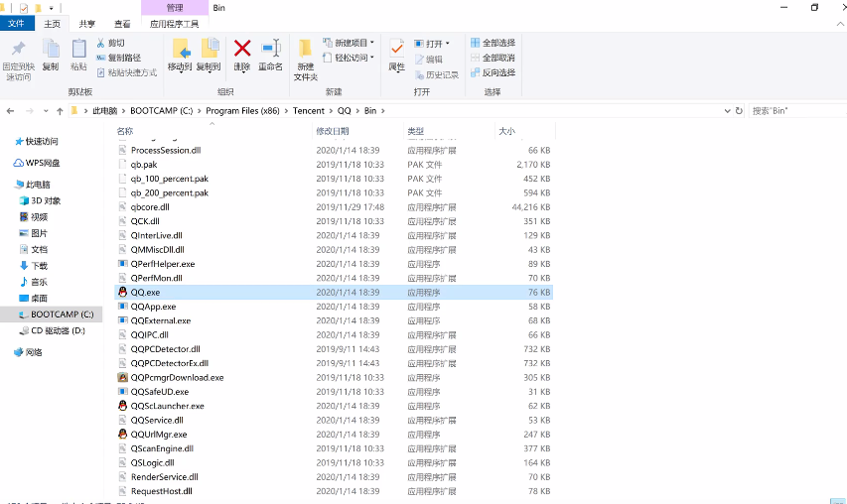Go to BOOTCAMP (C:) in the address bar
Screen dimensions: 847x504
pos(162,110)
